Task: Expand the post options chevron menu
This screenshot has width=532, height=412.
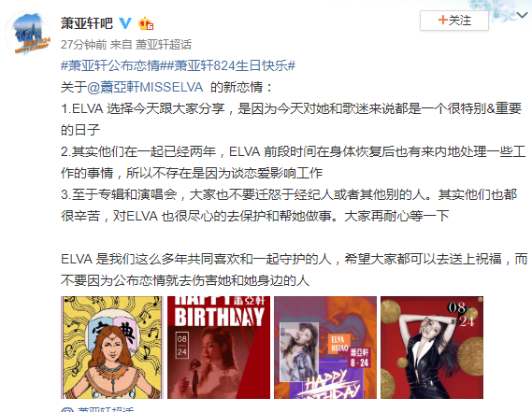Action: tap(523, 15)
